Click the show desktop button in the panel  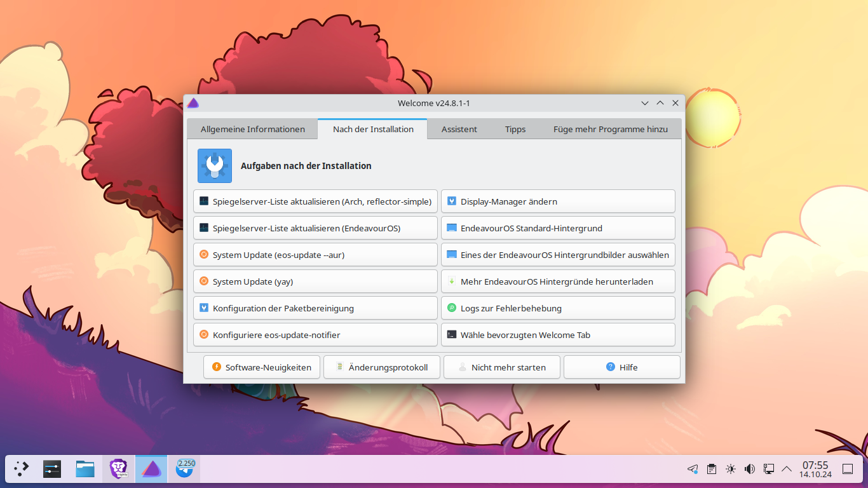coord(848,469)
